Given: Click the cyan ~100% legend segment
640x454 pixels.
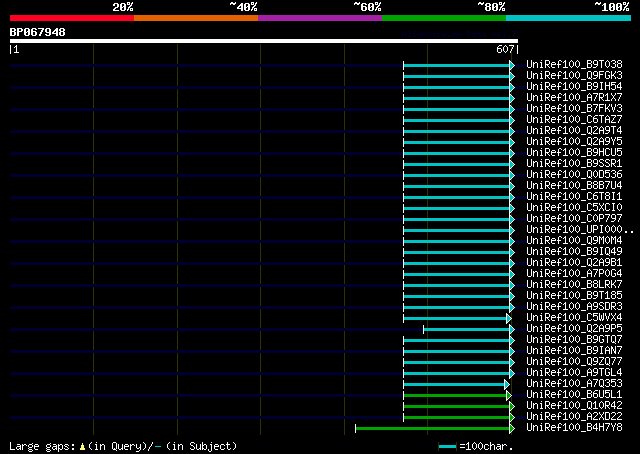Looking at the screenshot, I should click(568, 18).
